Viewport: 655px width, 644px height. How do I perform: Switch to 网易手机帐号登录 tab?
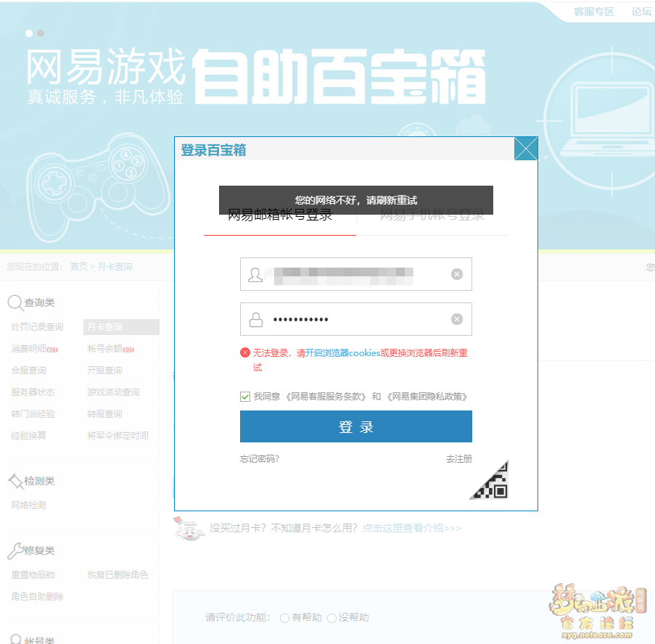(432, 215)
